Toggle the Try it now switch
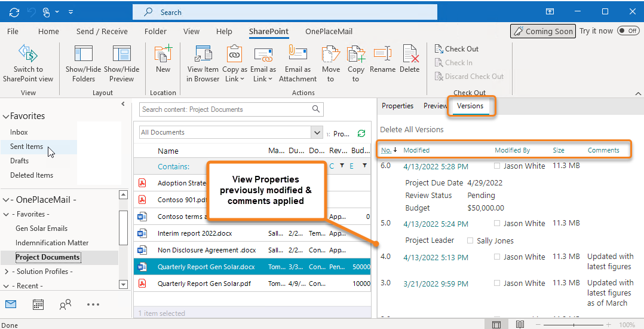 click(x=628, y=31)
